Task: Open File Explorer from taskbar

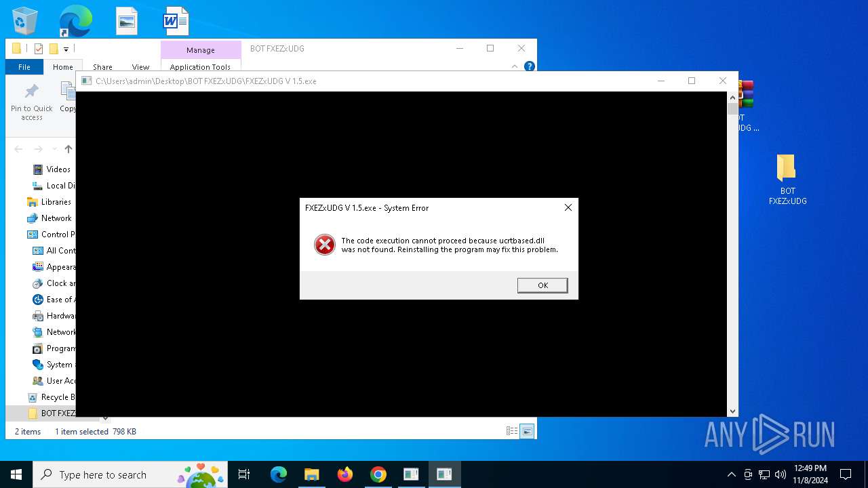Action: click(x=311, y=474)
